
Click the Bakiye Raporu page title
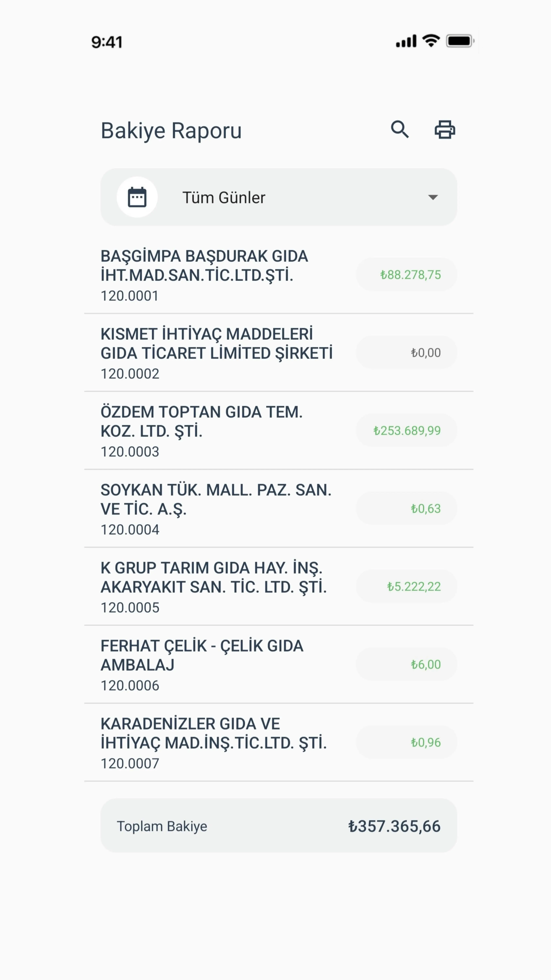tap(171, 131)
